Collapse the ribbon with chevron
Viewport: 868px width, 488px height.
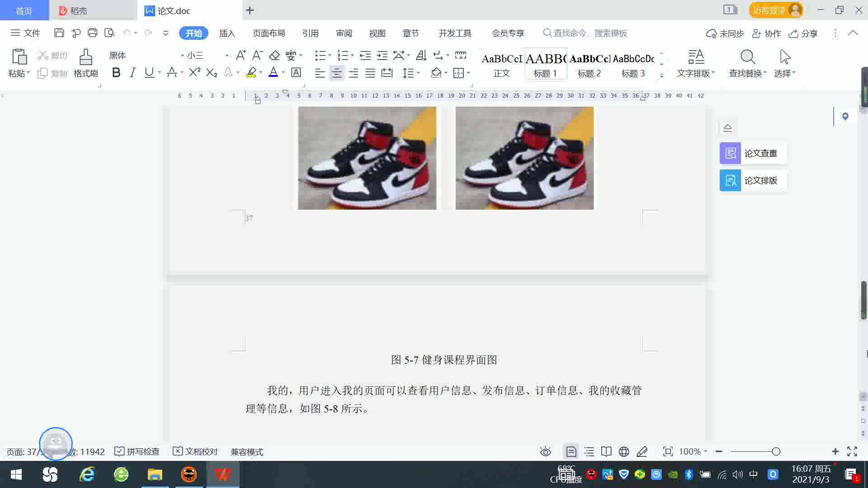pos(853,33)
